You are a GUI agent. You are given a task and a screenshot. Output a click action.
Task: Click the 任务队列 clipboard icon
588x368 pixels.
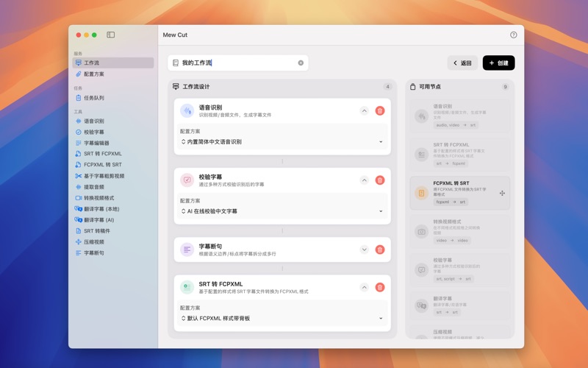coord(79,98)
